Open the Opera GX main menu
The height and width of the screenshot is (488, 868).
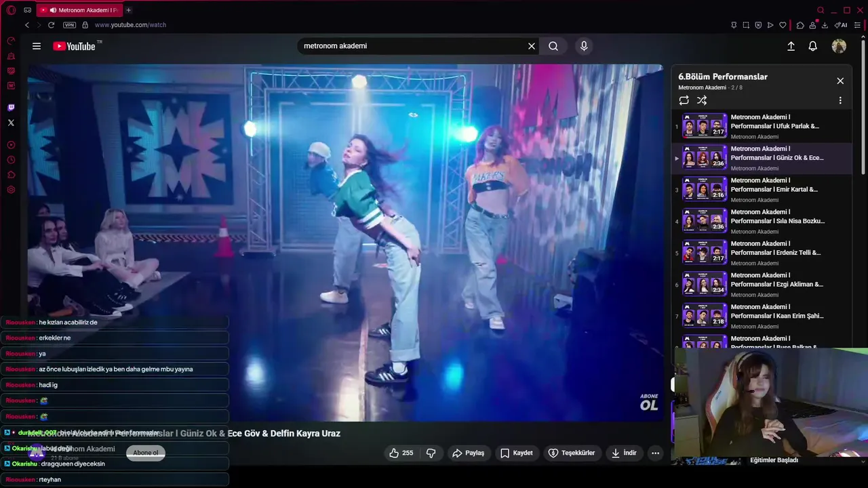tap(11, 10)
